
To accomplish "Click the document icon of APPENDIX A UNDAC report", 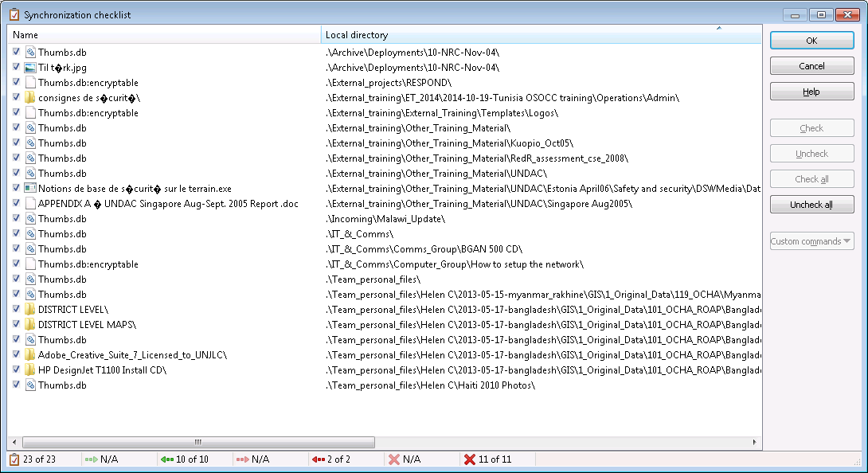I will [x=29, y=203].
